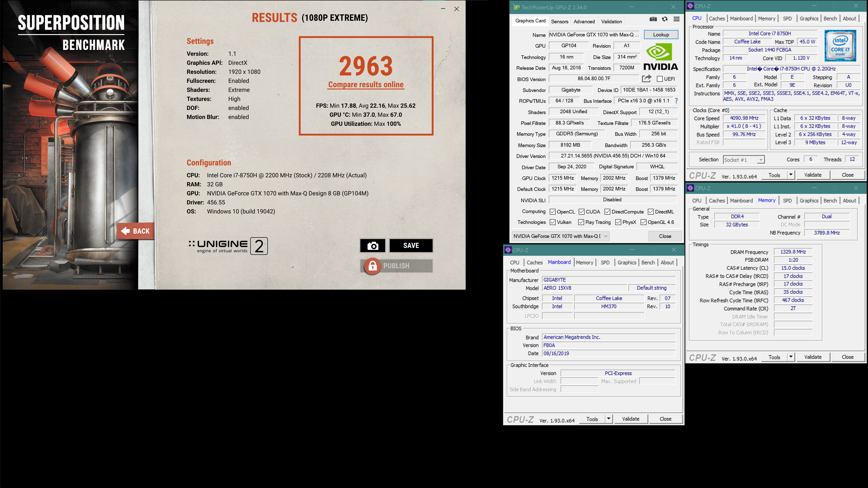Switch to GPU-Z Sensors tab
The width and height of the screenshot is (868, 488).
click(560, 21)
